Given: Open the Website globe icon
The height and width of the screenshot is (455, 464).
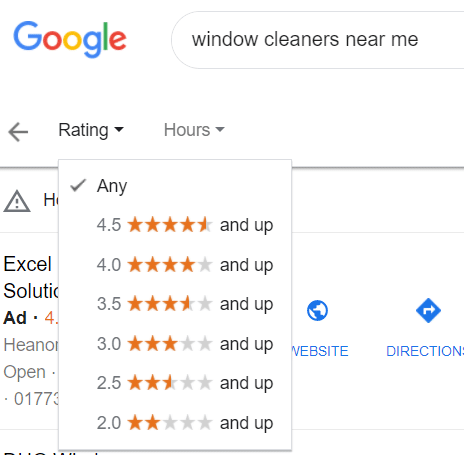Looking at the screenshot, I should coord(317,310).
